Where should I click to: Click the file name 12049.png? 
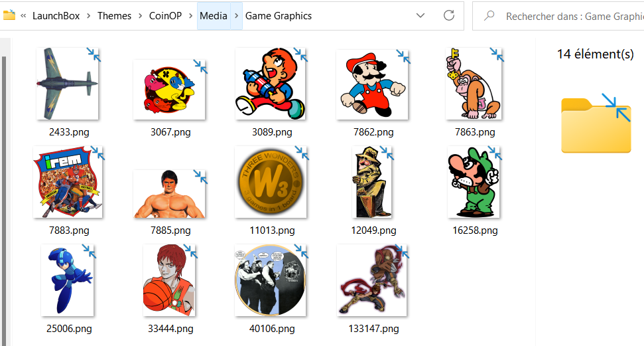click(x=373, y=230)
